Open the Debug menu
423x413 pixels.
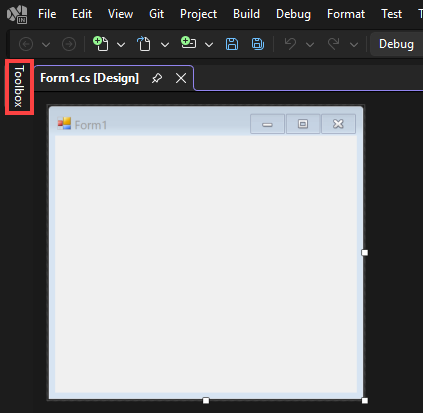293,14
